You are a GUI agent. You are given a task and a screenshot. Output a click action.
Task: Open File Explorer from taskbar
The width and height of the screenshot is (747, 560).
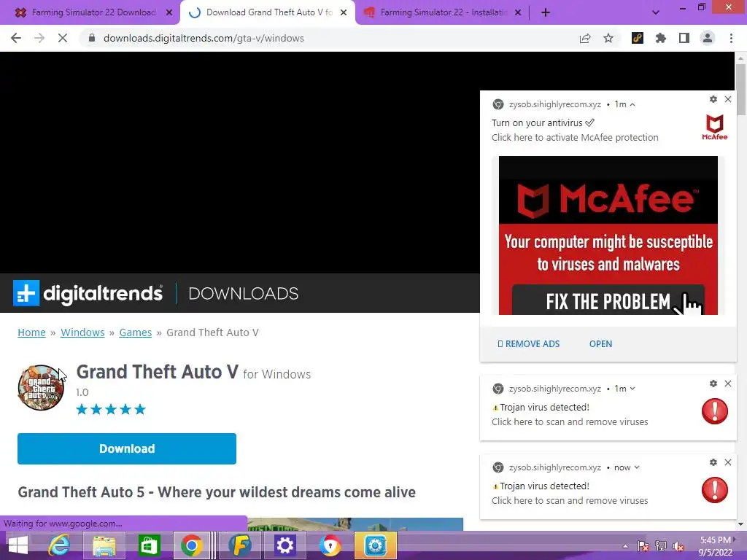point(104,545)
